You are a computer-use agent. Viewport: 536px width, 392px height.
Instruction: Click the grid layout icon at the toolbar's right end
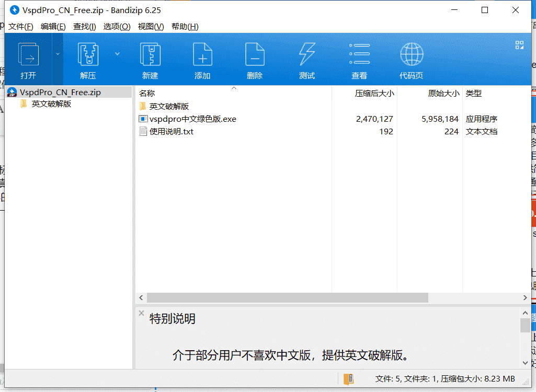(x=519, y=45)
